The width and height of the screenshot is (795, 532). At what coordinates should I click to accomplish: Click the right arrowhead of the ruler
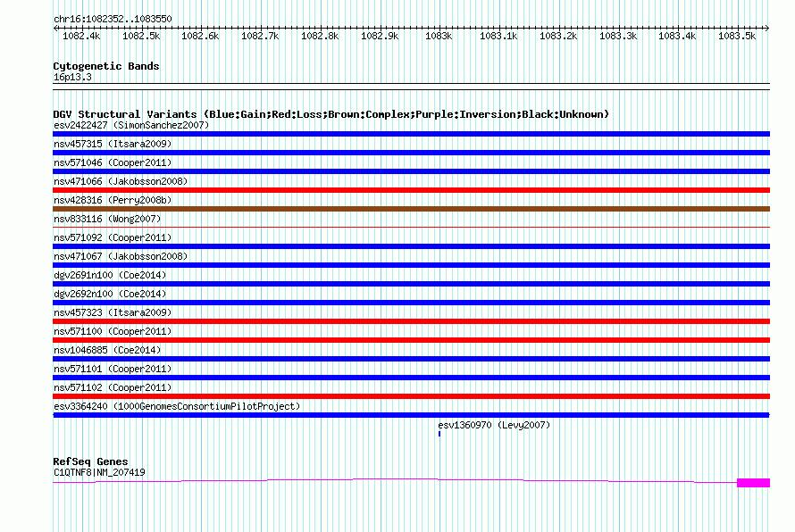(x=767, y=28)
